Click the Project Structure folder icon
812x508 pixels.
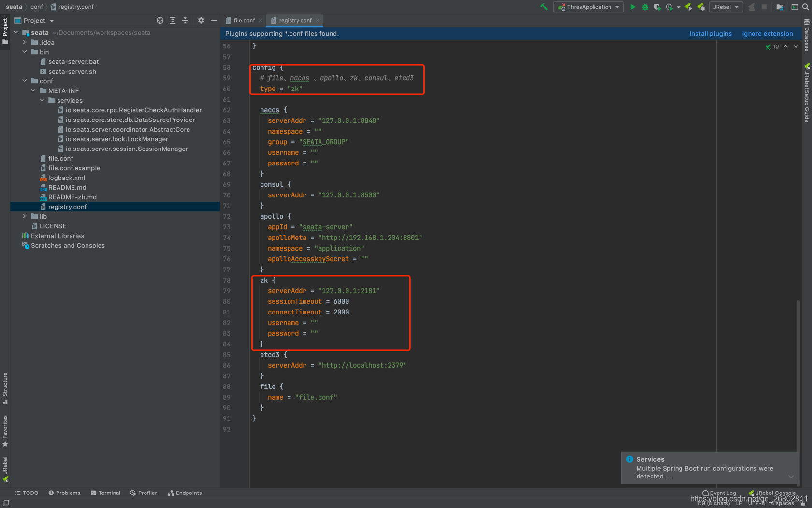point(780,7)
